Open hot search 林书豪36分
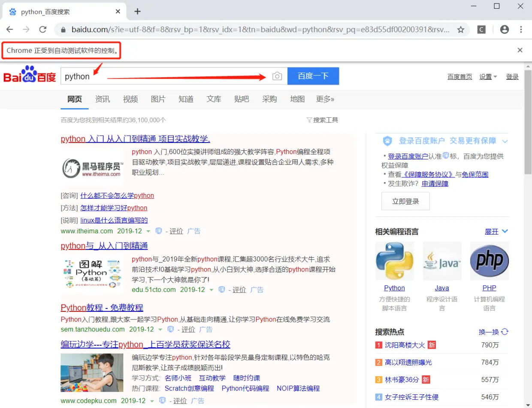The width and height of the screenshot is (532, 408). coord(402,380)
